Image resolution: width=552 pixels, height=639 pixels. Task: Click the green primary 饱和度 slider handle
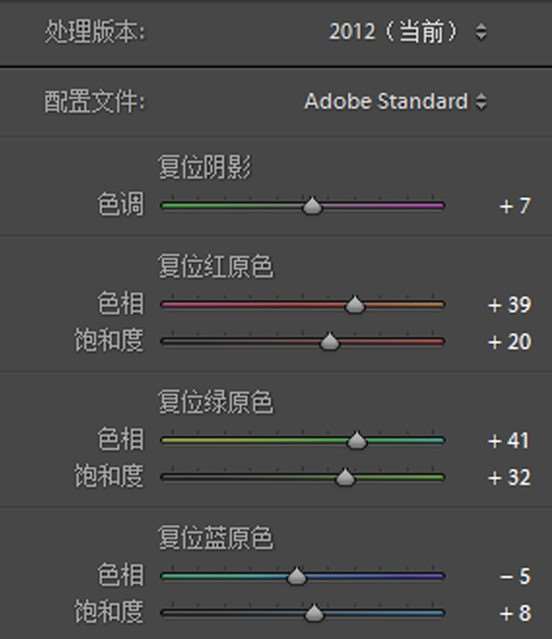tap(345, 477)
